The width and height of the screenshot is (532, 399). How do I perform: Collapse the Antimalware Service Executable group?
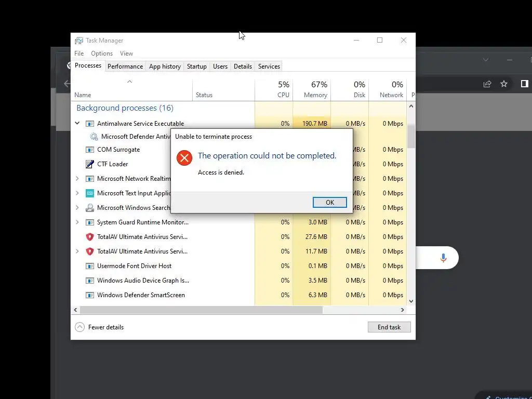click(x=77, y=123)
